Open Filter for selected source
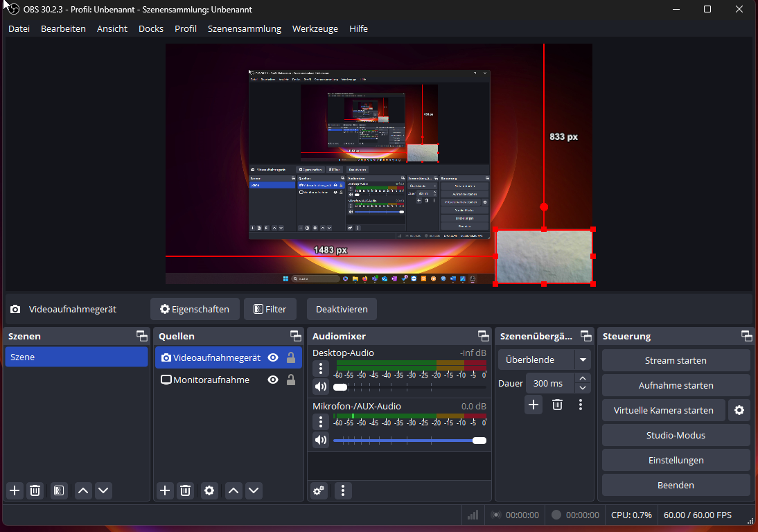Viewport: 758px width, 532px height. [x=270, y=309]
